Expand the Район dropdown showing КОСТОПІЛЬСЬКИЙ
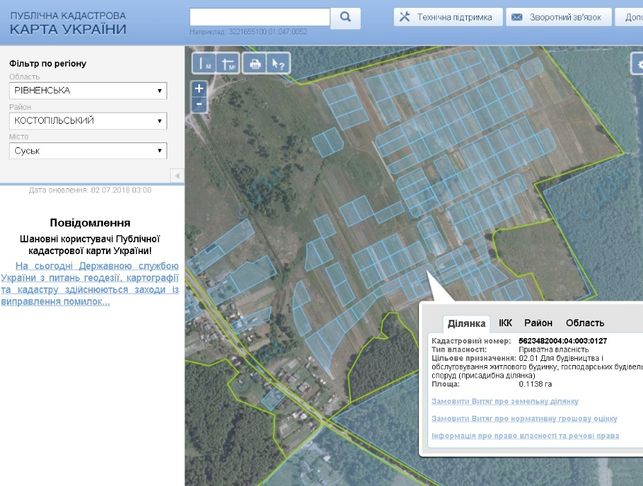Screen dimensions: 643x486 (x=88, y=121)
